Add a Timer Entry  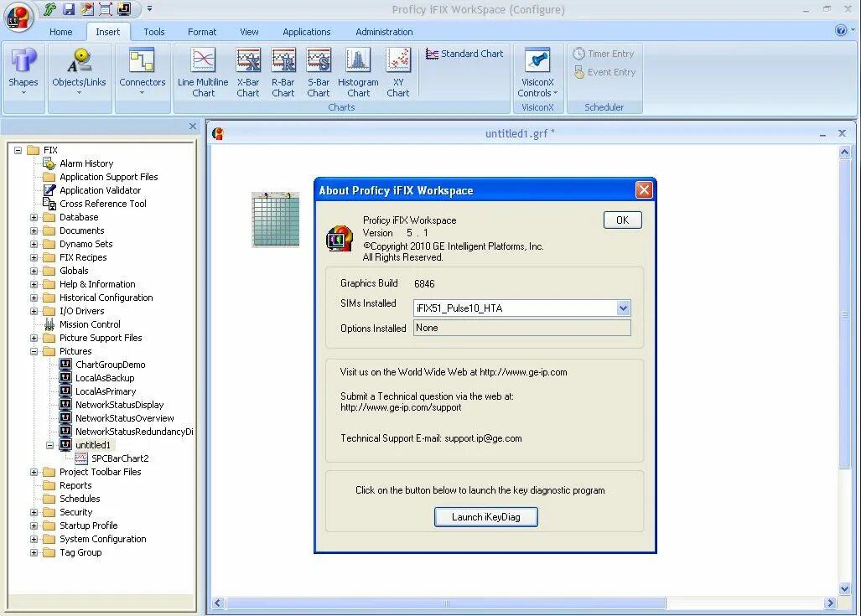(604, 54)
